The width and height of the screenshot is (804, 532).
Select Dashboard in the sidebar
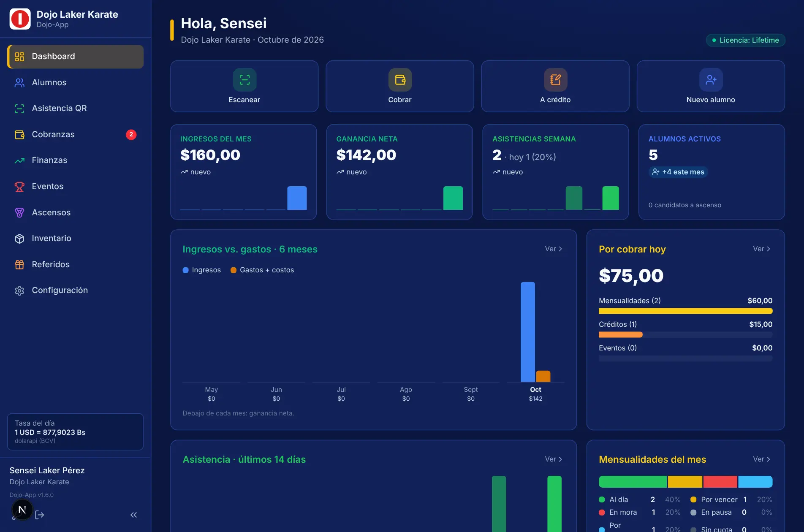tap(75, 57)
